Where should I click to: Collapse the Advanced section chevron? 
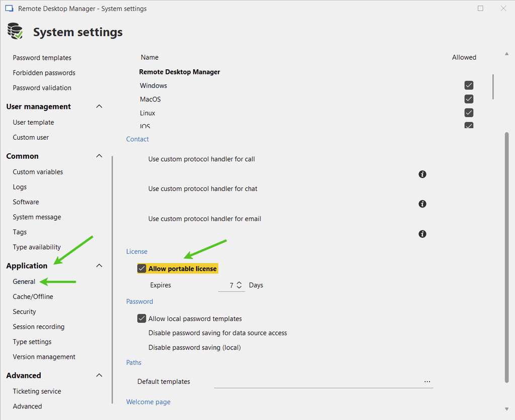pyautogui.click(x=99, y=375)
